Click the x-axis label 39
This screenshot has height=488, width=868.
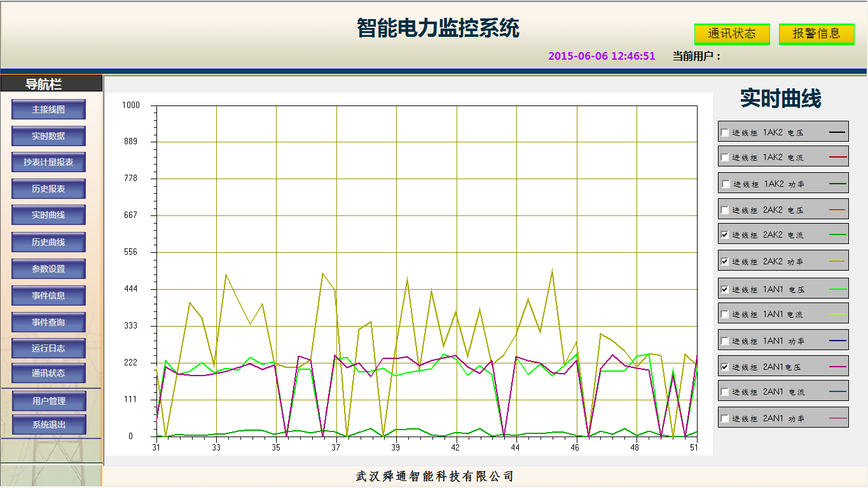[x=396, y=448]
